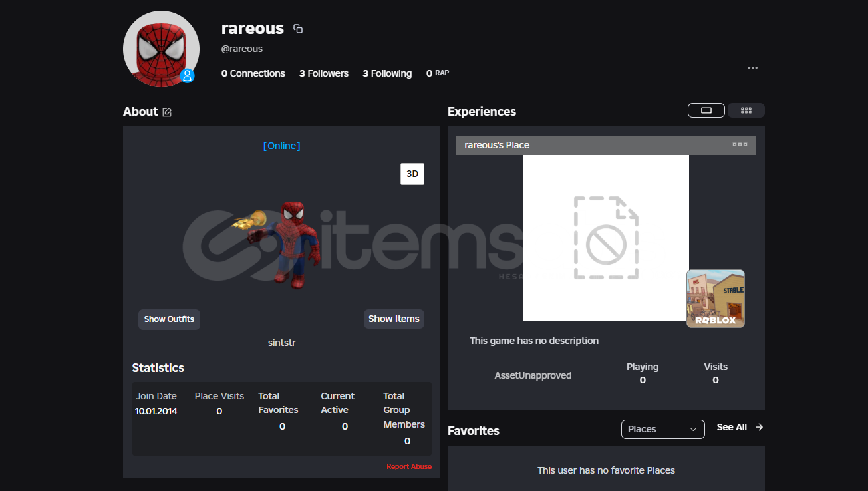
Task: Click the Visits count label
Action: click(x=716, y=367)
